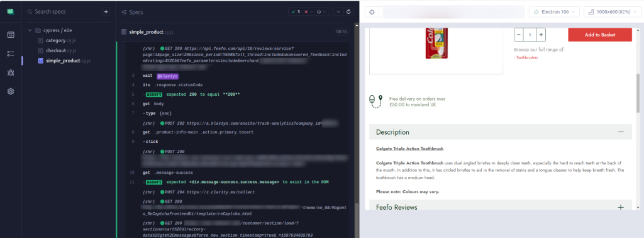This screenshot has width=644, height=238.
Task: Select assert message-success exists in DOM
Action: [237, 182]
